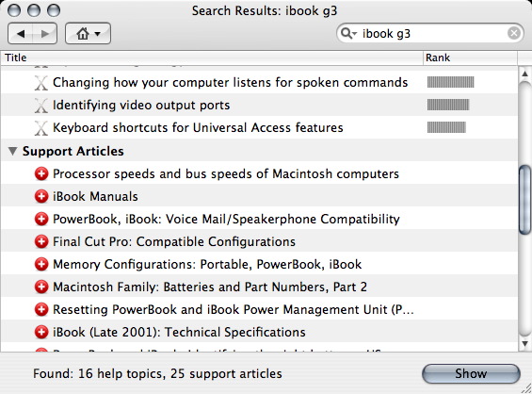This screenshot has width=532, height=394.
Task: Click the 'Support Articles' group heading text
Action: pyautogui.click(x=73, y=151)
